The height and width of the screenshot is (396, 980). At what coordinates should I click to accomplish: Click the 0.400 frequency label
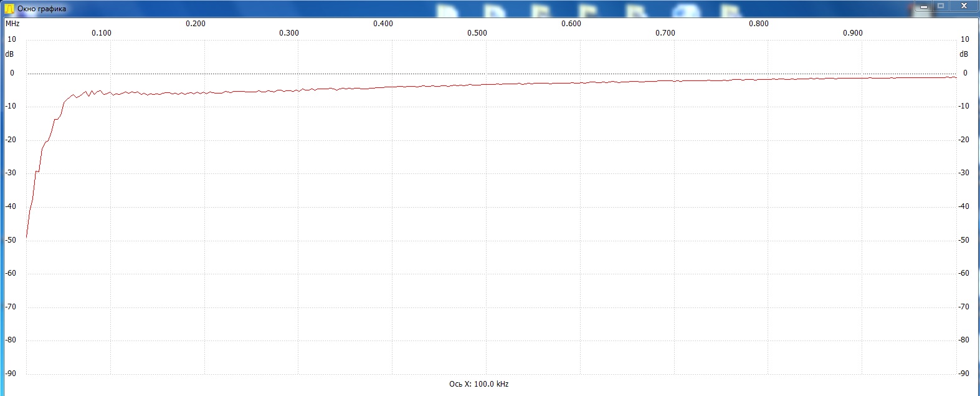pos(383,24)
